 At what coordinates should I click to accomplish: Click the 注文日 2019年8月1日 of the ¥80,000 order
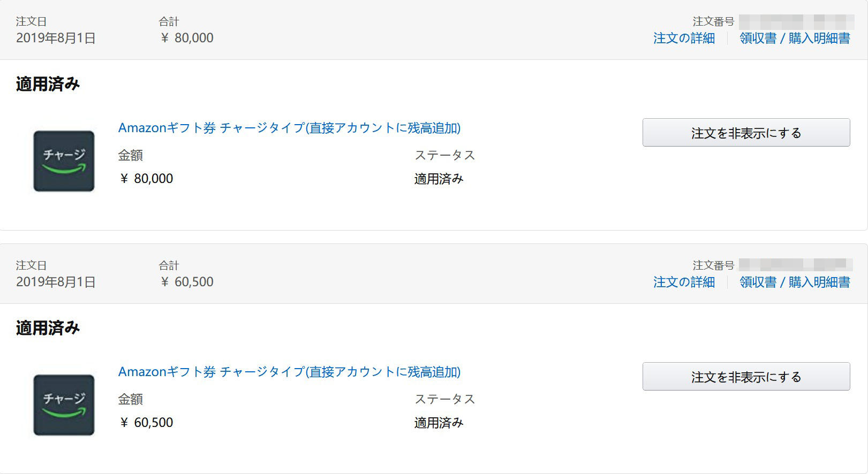tap(56, 39)
